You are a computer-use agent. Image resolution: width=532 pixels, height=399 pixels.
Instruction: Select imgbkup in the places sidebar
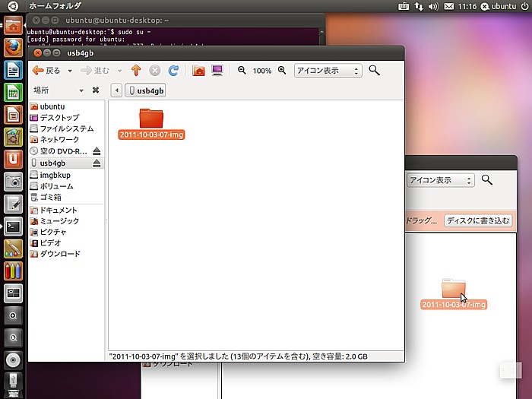55,175
